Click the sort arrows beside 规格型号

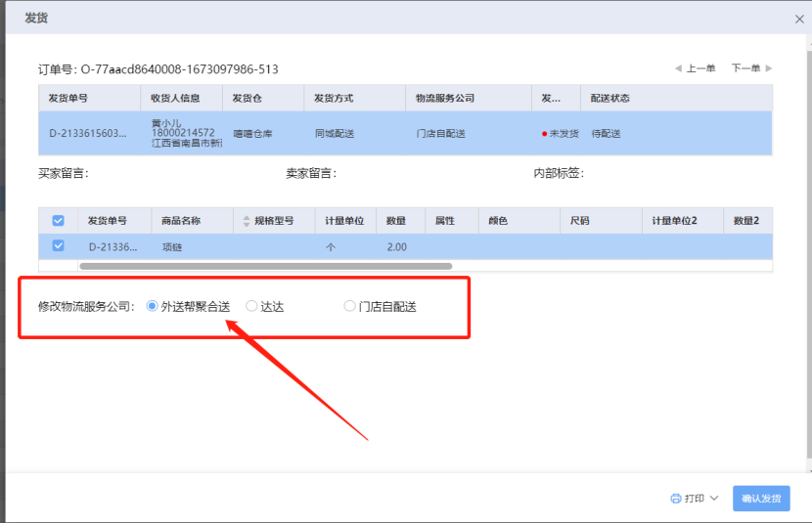(x=246, y=221)
